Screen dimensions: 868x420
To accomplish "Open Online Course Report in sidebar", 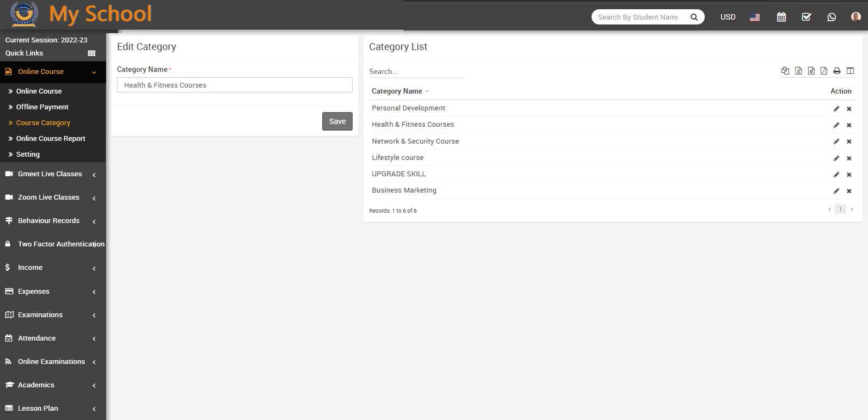I will 51,139.
